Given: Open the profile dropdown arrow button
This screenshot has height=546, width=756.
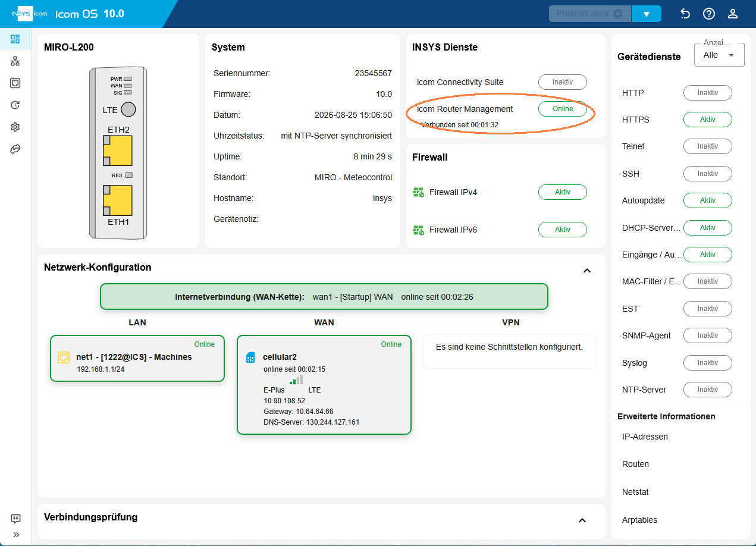Looking at the screenshot, I should (x=647, y=14).
